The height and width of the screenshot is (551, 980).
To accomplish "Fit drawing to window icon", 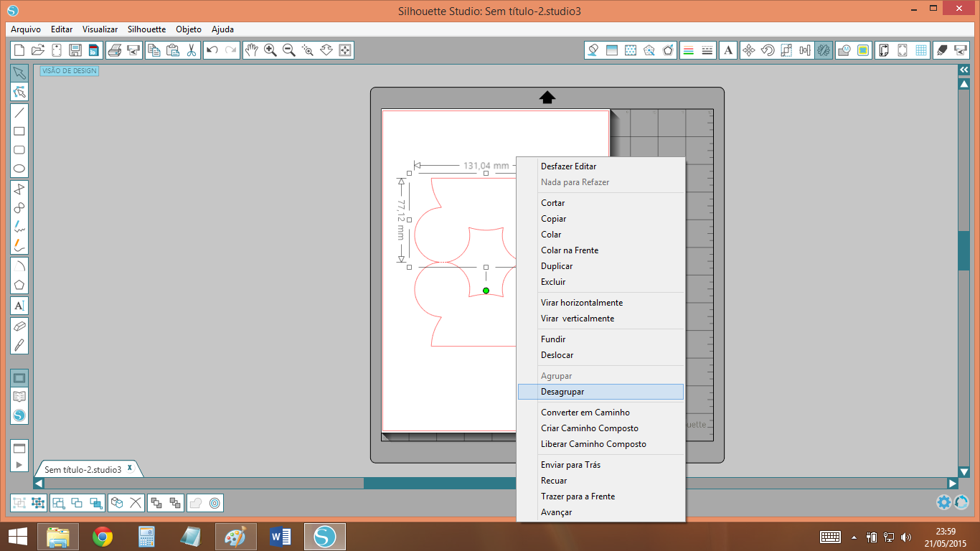I will coord(345,50).
